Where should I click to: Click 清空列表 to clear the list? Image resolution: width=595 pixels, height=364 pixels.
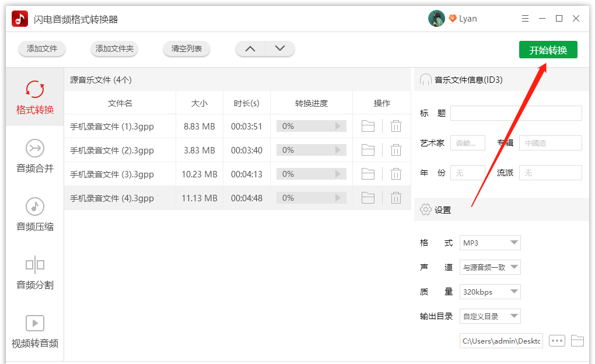(186, 49)
